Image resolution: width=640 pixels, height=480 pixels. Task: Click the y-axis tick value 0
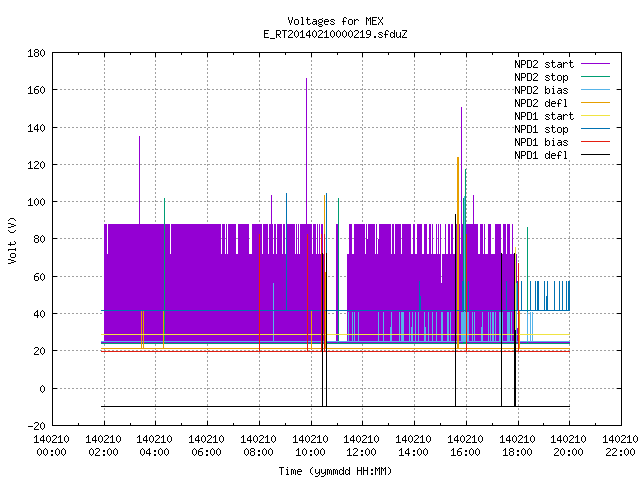click(42, 389)
